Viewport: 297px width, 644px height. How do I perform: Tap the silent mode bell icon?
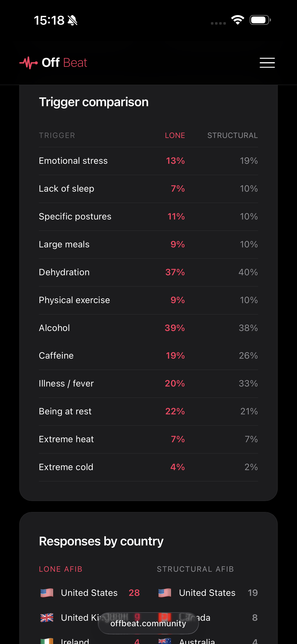73,20
